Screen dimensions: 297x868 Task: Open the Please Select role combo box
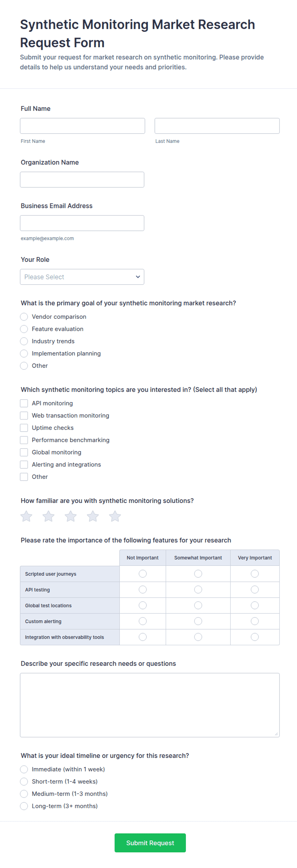(82, 277)
